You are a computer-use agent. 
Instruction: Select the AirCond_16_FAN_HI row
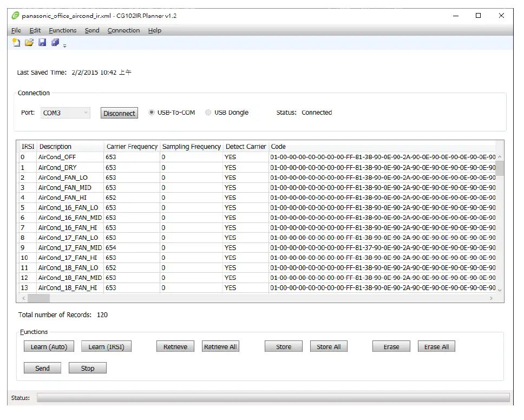[x=257, y=227]
